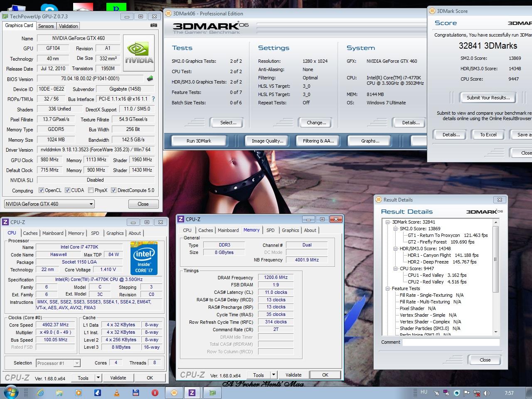
Task: Click the HU language indicator
Action: coord(424,392)
